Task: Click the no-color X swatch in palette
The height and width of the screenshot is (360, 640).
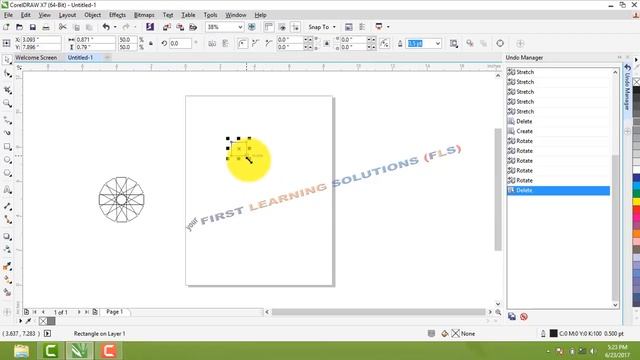Action: [636, 82]
